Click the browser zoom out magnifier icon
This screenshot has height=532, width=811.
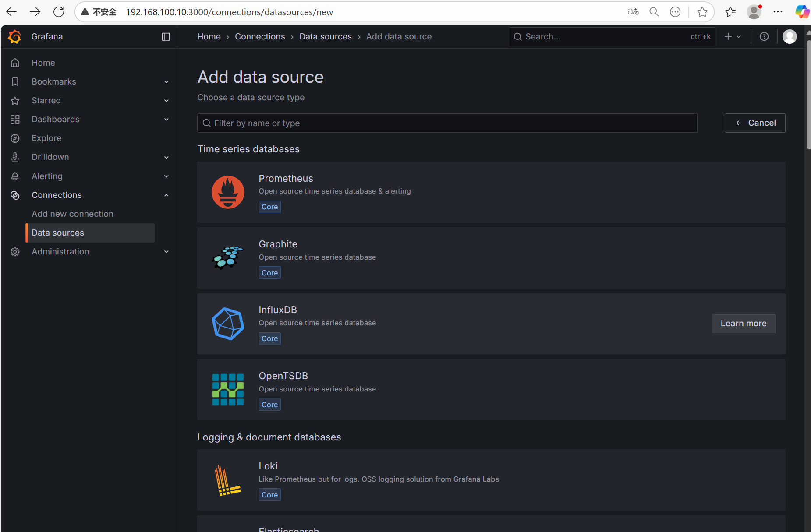(x=654, y=12)
